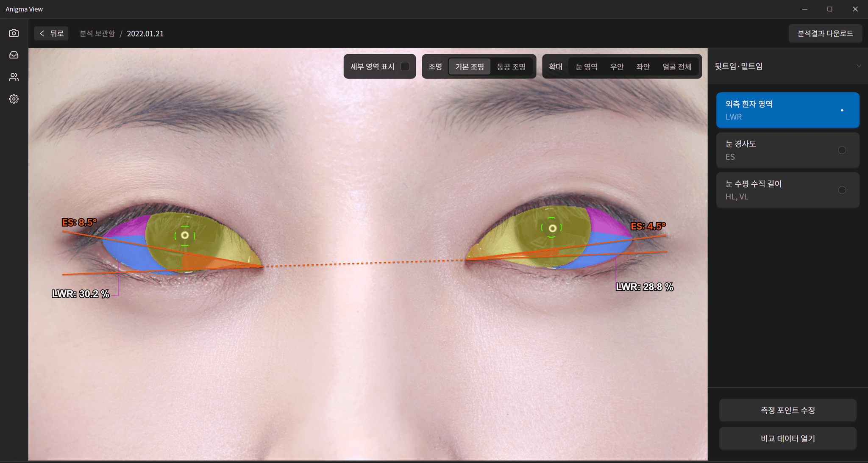The width and height of the screenshot is (868, 463).
Task: Maximize the Anigma View window
Action: coord(829,9)
